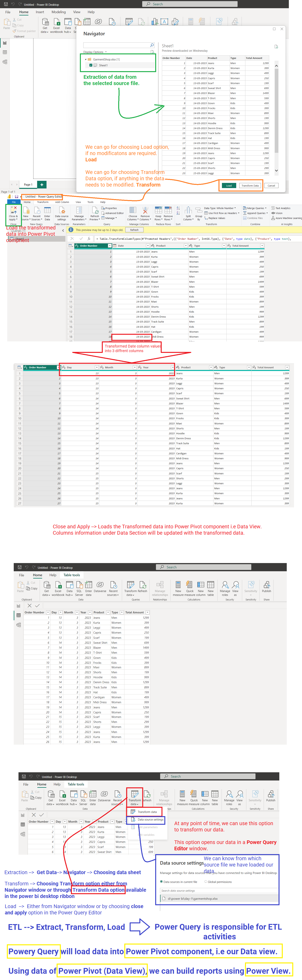Select Data sources in current file radio
This screenshot has height=980, width=302.
point(161,881)
